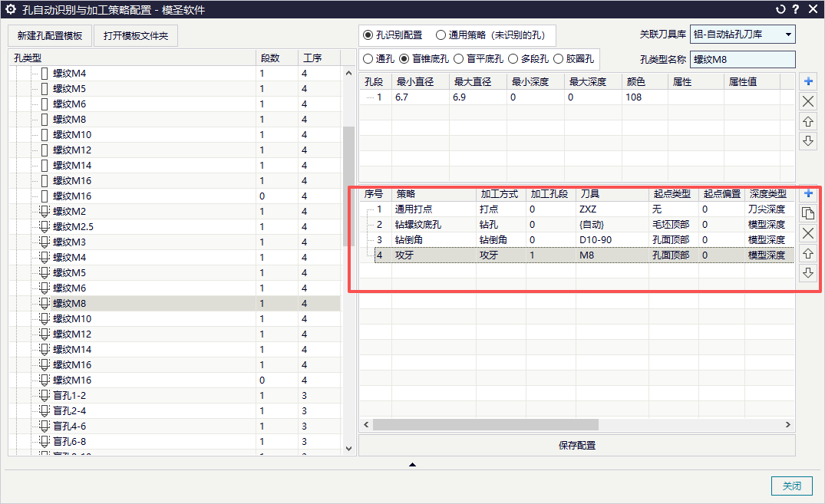Move strategy row up arrow icon
825x504 pixels.
click(808, 253)
